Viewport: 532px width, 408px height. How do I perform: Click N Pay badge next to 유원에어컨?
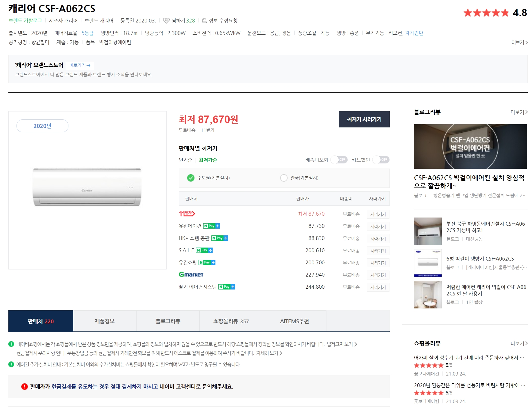(x=212, y=226)
